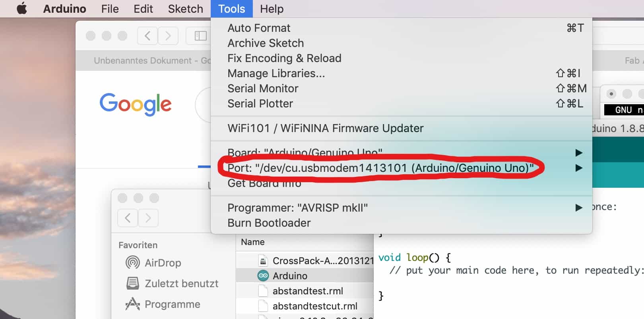Expand the Board submenu arrow
This screenshot has height=319, width=644.
[x=579, y=153]
